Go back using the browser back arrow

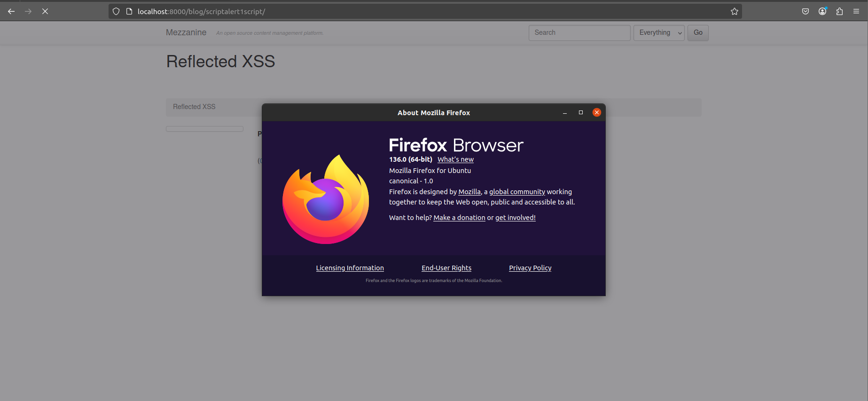coord(11,11)
